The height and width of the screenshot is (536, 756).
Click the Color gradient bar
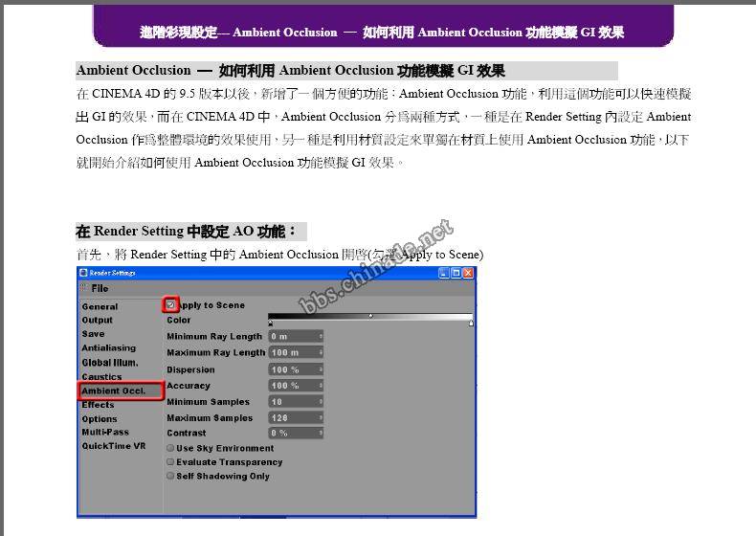click(370, 317)
